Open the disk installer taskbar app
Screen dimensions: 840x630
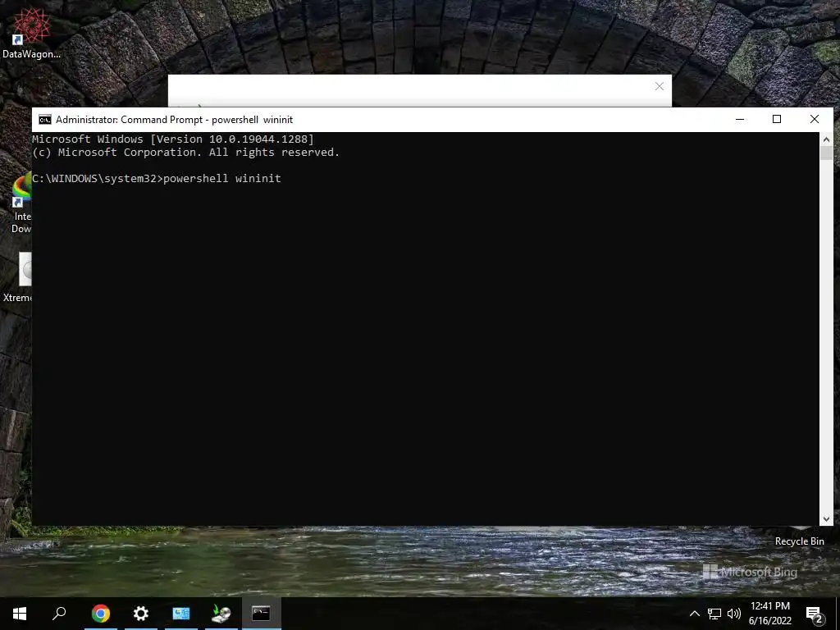point(221,614)
